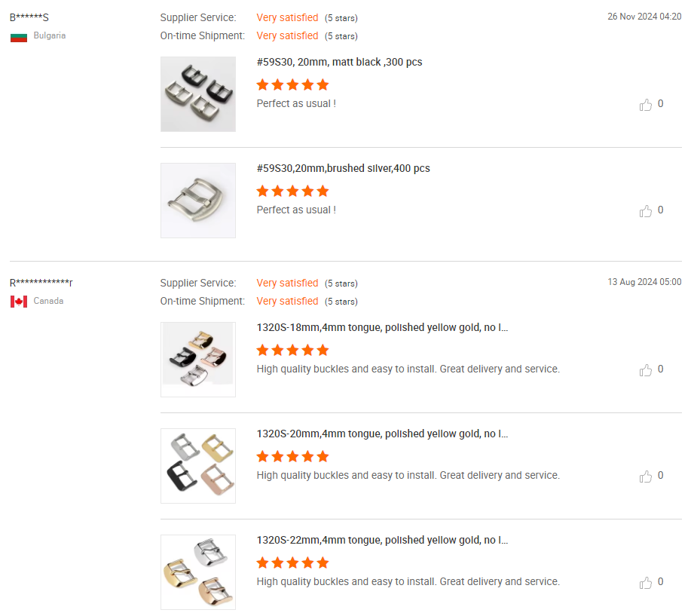View the 1320S-22mm buckle thumbnail

[x=198, y=572]
